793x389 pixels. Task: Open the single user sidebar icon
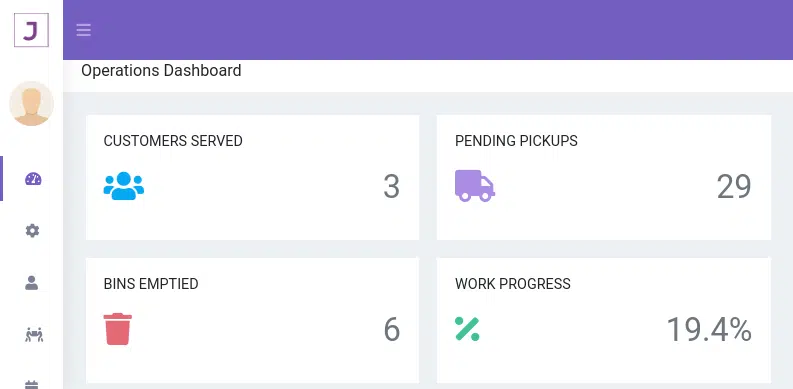click(32, 283)
